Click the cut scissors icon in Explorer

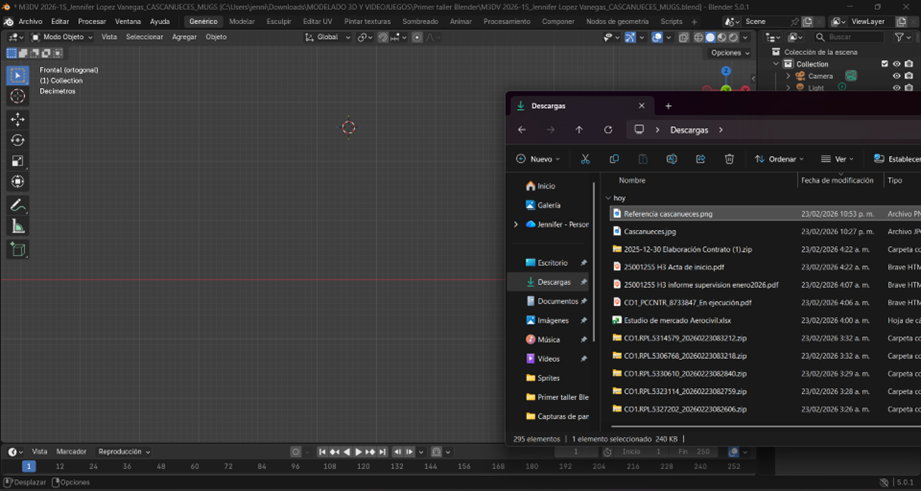click(x=585, y=159)
